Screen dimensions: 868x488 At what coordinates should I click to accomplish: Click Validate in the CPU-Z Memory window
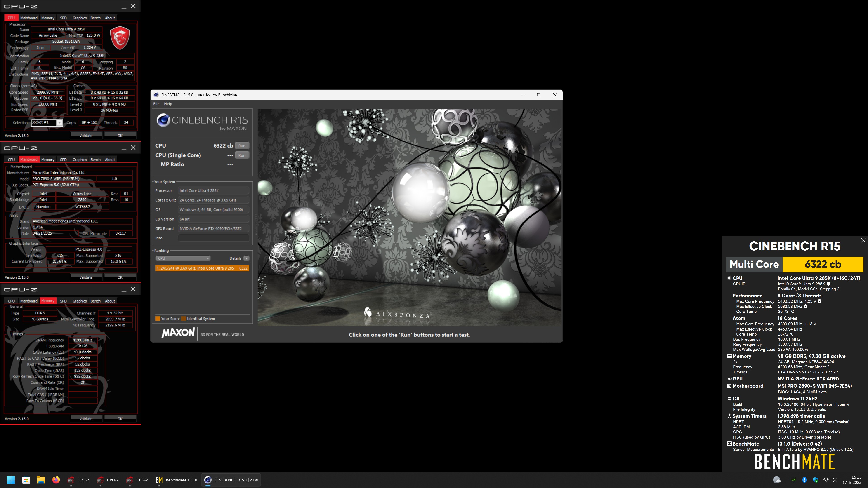86,419
